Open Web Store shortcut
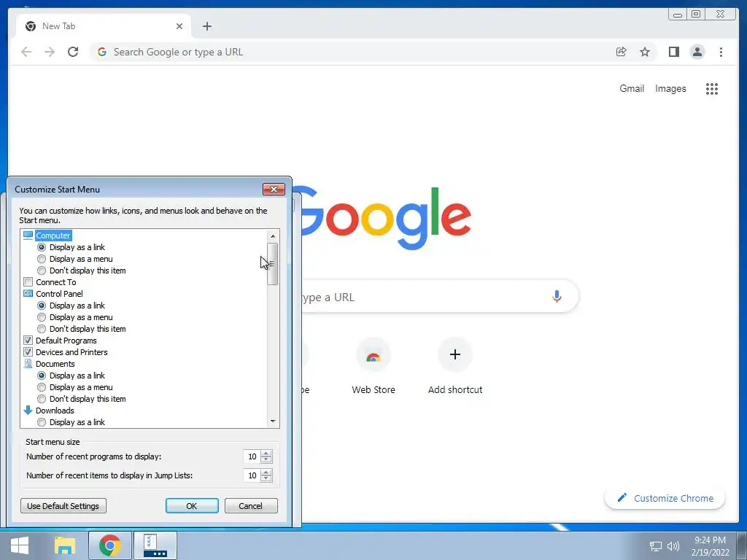The image size is (747, 560). [373, 366]
